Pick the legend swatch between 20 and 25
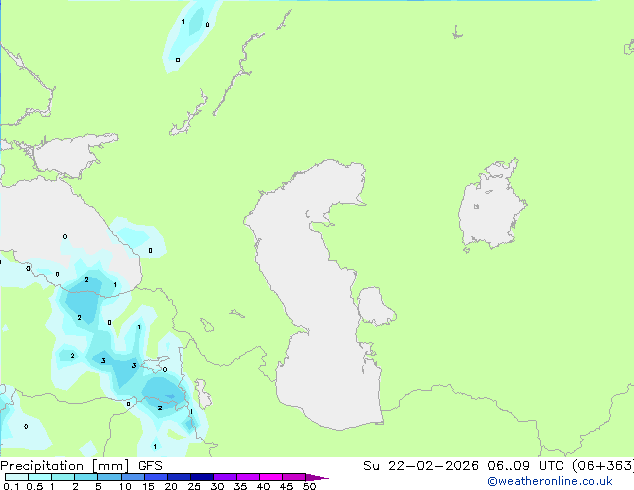Image resolution: width=634 pixels, height=490 pixels. tap(179, 477)
